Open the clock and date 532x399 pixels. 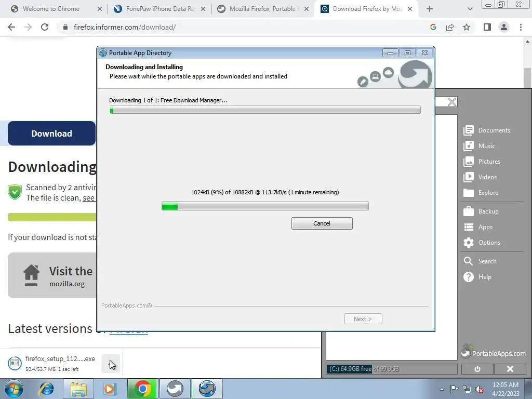click(506, 389)
